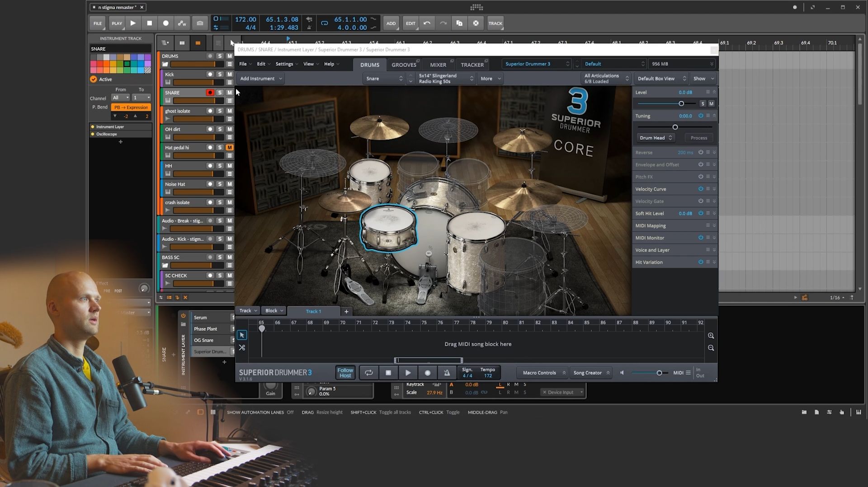Click the loop icon in Superior Drummer transport
868x487 pixels.
(x=369, y=373)
